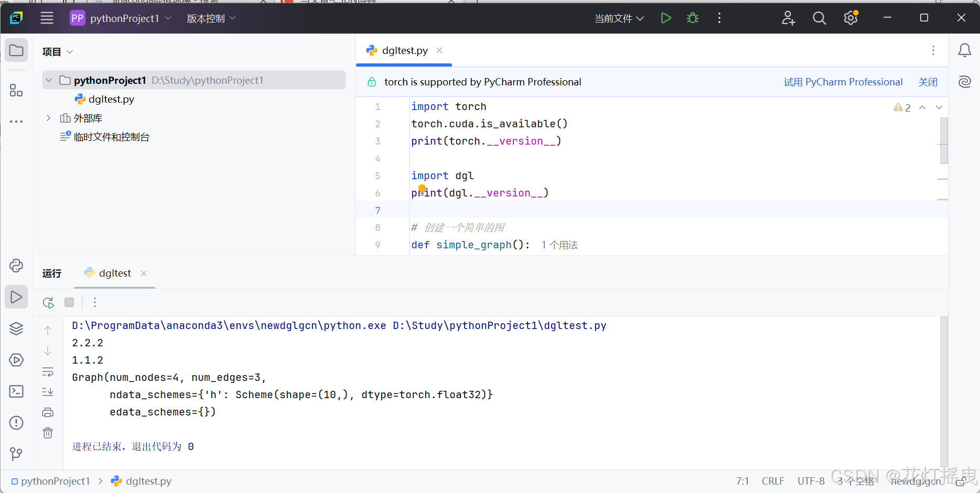Rerun dgltest in the Run panel
Viewport: 980px width, 493px height.
[x=48, y=302]
